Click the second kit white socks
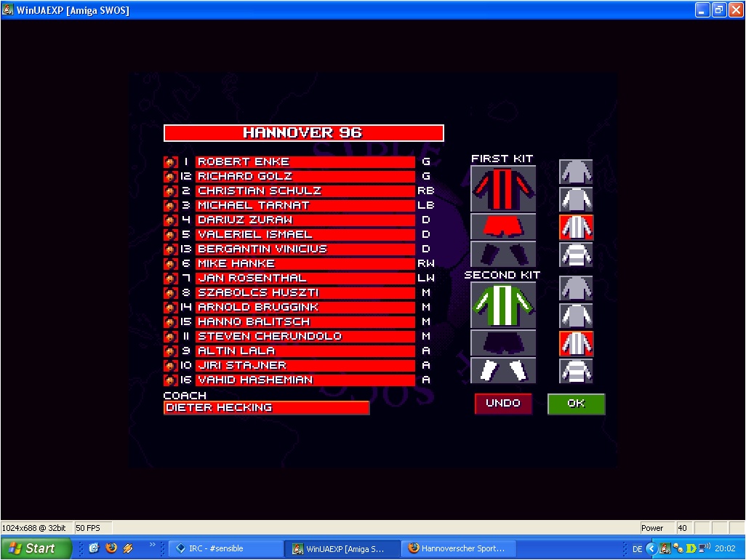The image size is (746, 560). pyautogui.click(x=503, y=370)
